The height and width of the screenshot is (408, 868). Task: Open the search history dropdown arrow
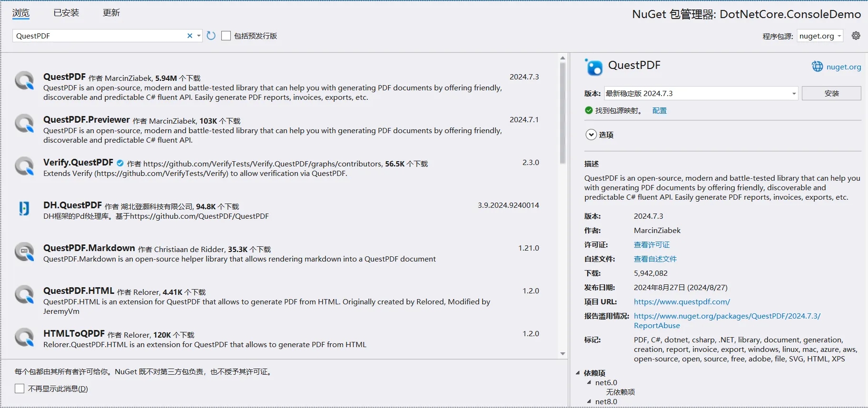point(198,36)
